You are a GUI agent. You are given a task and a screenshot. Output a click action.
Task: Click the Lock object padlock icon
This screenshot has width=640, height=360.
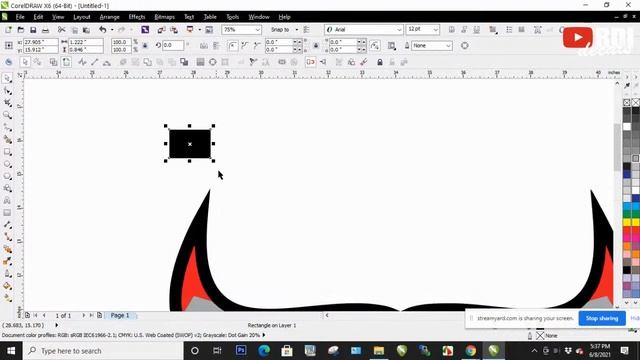(380, 62)
